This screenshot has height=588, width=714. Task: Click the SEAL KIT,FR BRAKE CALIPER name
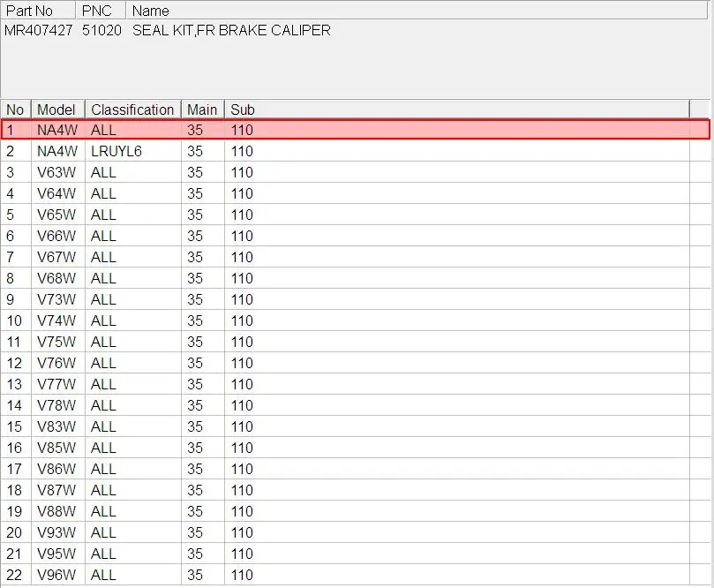(x=231, y=31)
